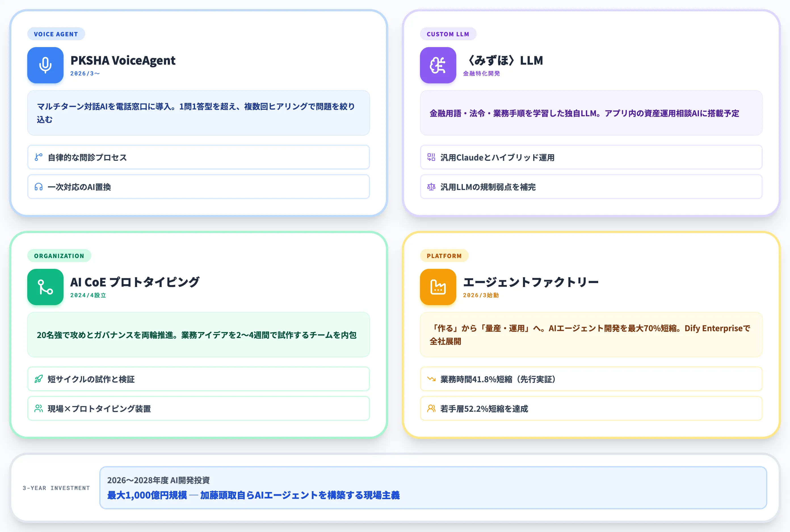Click the people icon beside 現場×プロトタイピング装置
Screen dimensions: 790x532
(x=39, y=408)
